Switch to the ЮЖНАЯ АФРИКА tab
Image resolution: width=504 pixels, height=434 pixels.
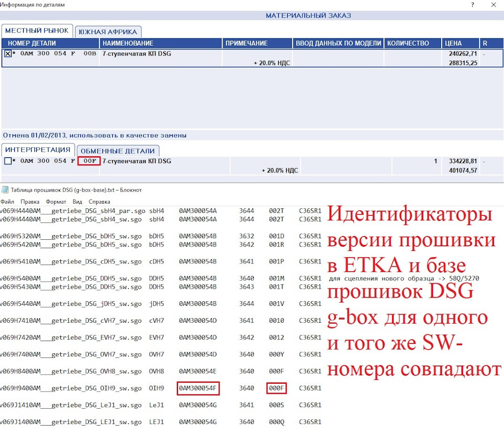[x=108, y=32]
